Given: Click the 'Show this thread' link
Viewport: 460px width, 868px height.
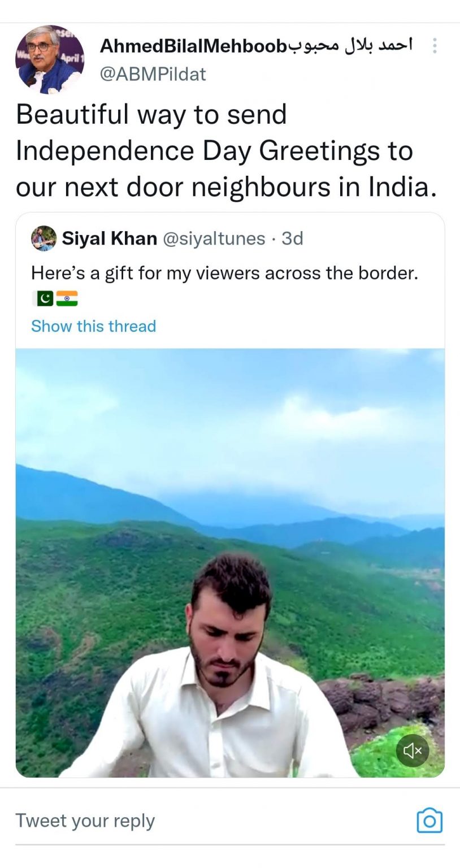Looking at the screenshot, I should [93, 326].
